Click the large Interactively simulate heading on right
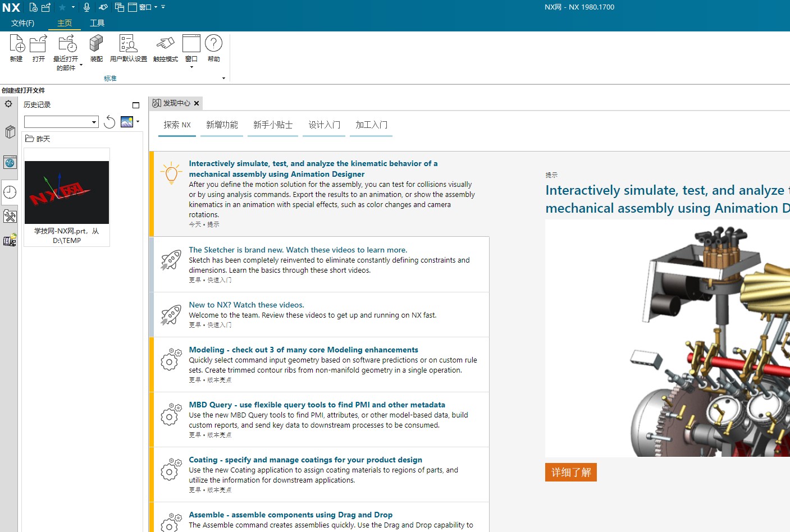Image resolution: width=790 pixels, height=532 pixels. coord(668,199)
